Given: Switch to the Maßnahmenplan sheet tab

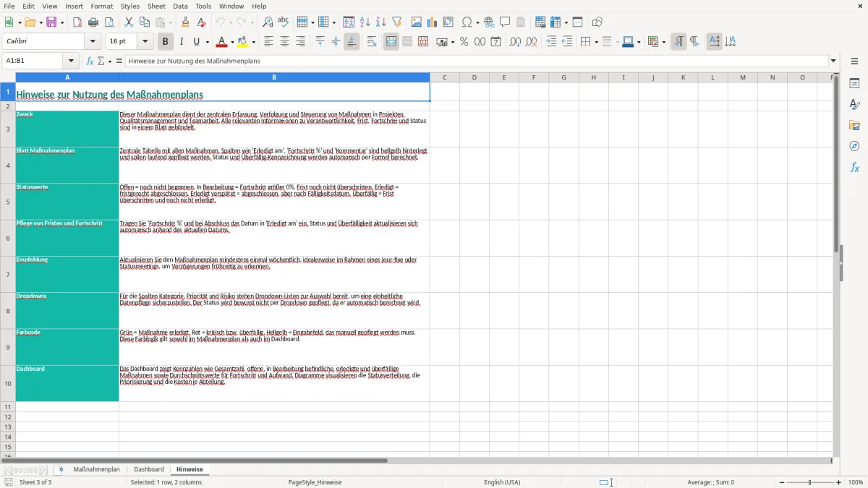Looking at the screenshot, I should click(97, 470).
